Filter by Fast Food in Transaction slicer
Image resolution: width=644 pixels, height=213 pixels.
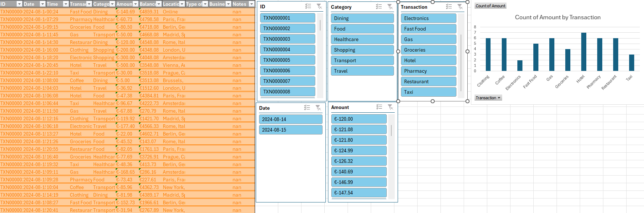pos(428,29)
